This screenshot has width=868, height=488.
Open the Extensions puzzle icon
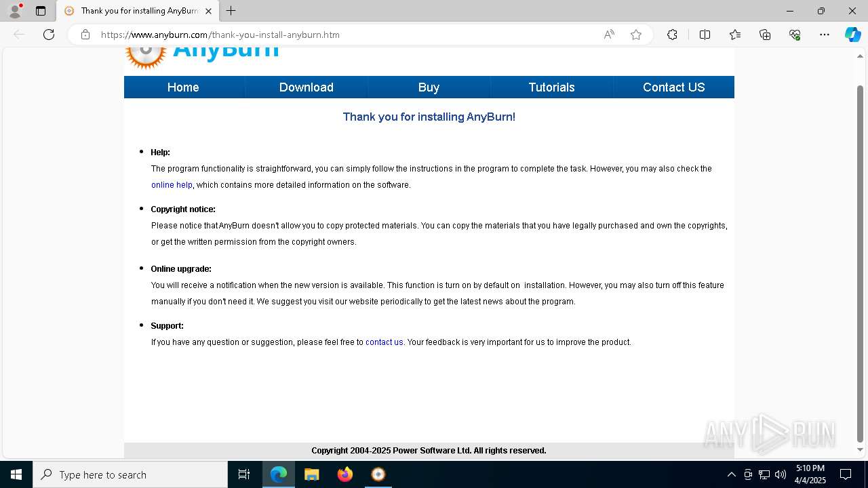coord(672,35)
